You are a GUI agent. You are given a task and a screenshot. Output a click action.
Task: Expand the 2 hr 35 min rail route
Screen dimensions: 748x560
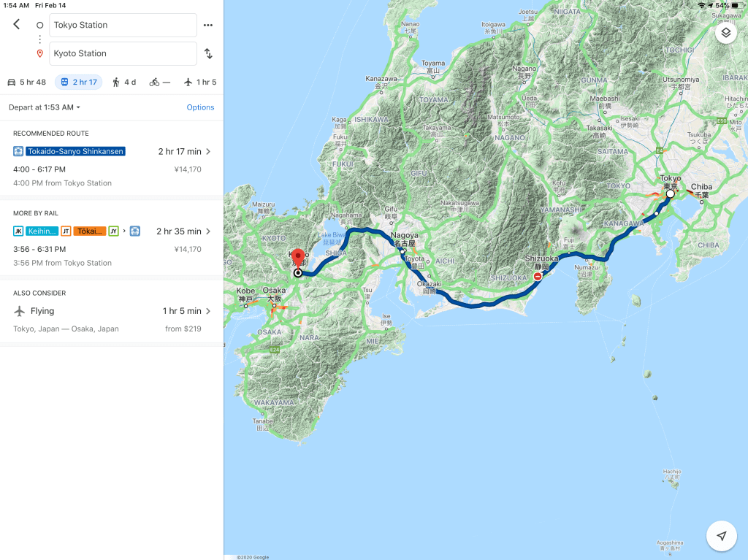pos(208,231)
